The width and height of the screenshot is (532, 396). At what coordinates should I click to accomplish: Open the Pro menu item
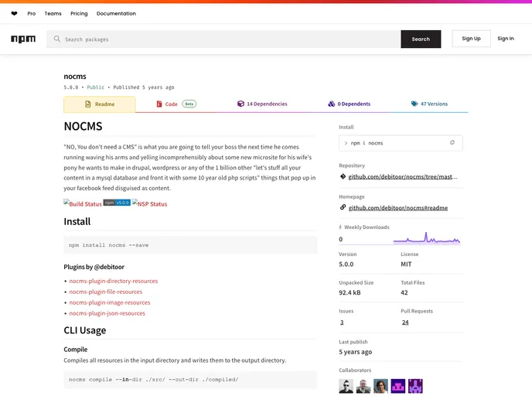(x=31, y=14)
